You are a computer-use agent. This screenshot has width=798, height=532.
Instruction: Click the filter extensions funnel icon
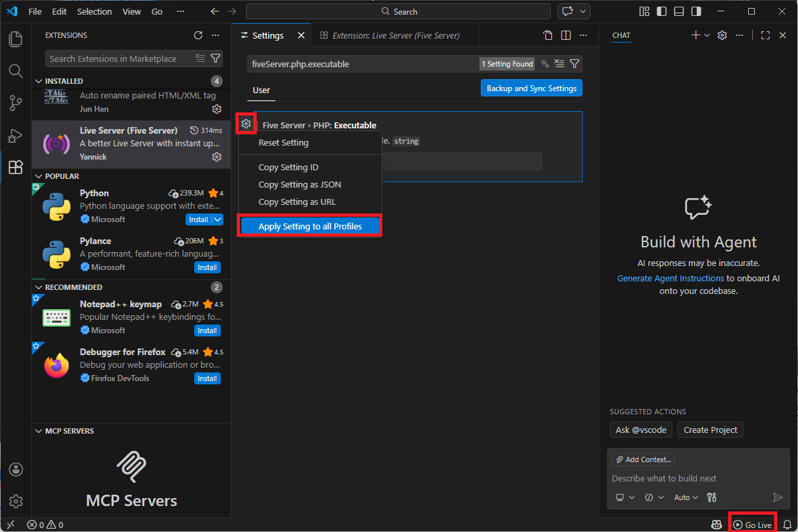coord(215,59)
